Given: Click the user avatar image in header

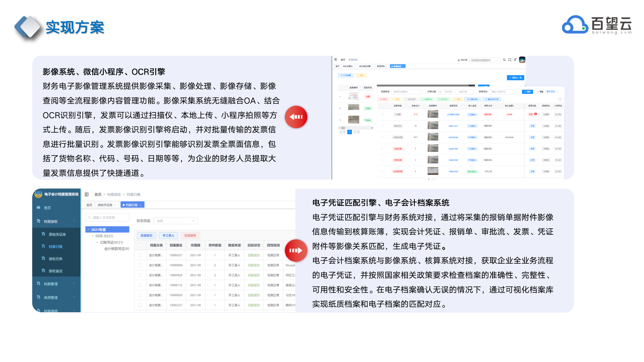Looking at the screenshot, I should tap(522, 60).
